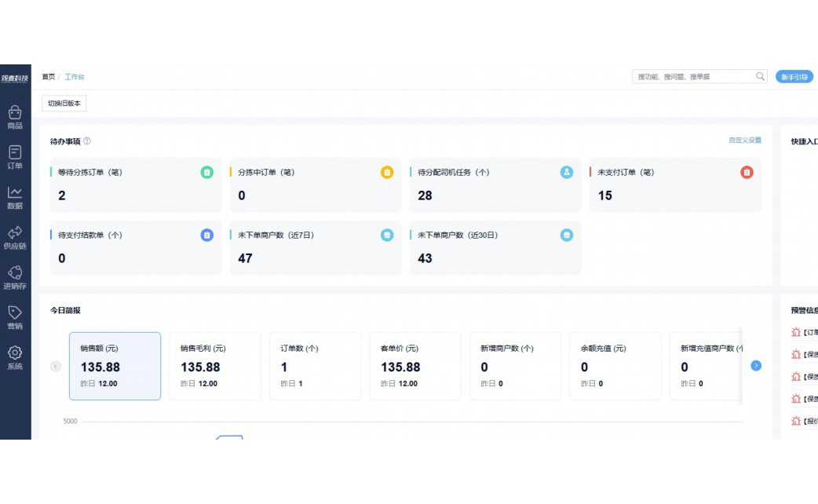This screenshot has width=818, height=504.
Task: Open the 待分配司机任务 todo card
Action: [495, 185]
